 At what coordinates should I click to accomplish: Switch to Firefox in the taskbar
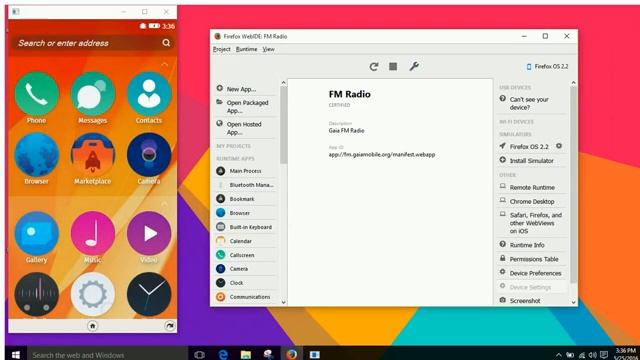291,354
